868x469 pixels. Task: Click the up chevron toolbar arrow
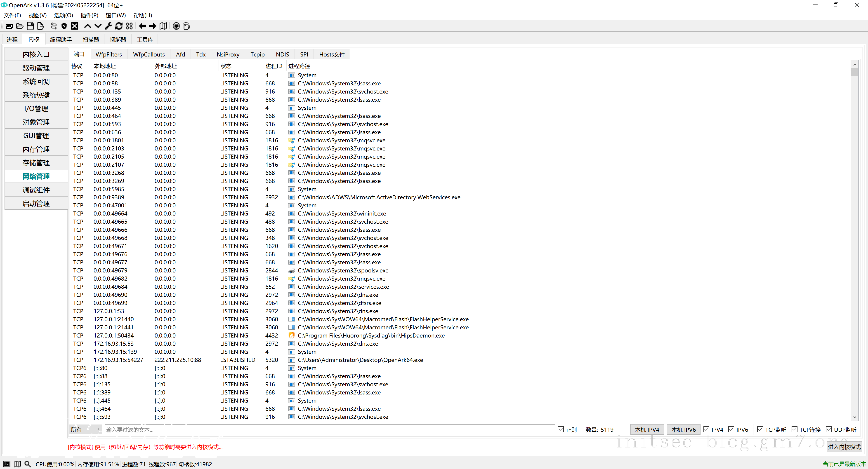click(x=88, y=26)
